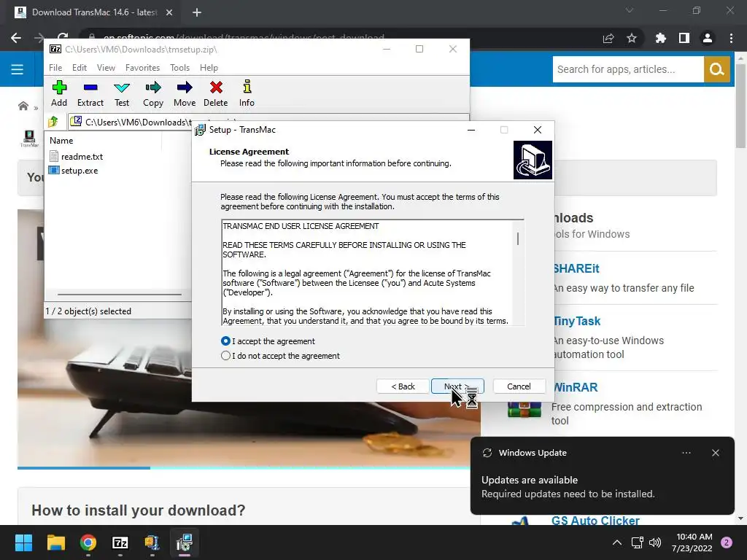The height and width of the screenshot is (560, 747).
Task: Click the Chrome share page icon
Action: [x=608, y=38]
